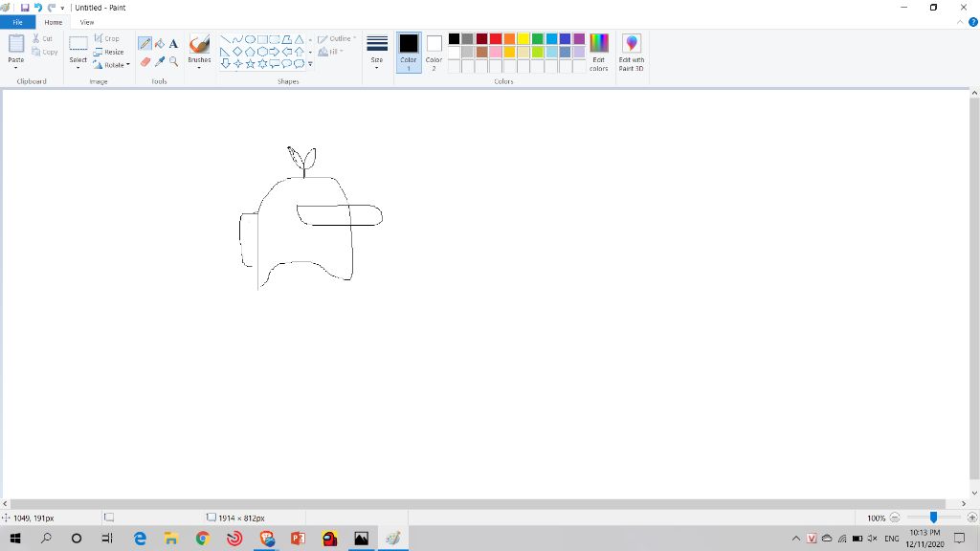This screenshot has height=551, width=980.
Task: Pick the yellow color swatch
Action: pyautogui.click(x=523, y=38)
